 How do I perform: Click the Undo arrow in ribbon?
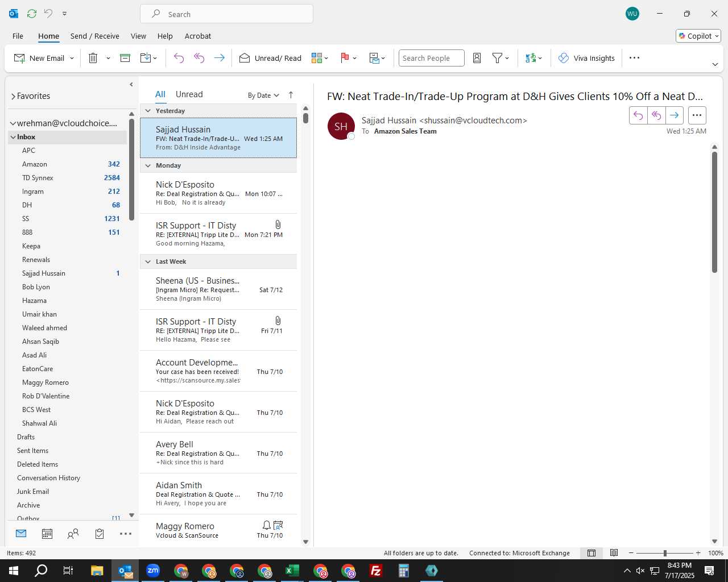(179, 58)
